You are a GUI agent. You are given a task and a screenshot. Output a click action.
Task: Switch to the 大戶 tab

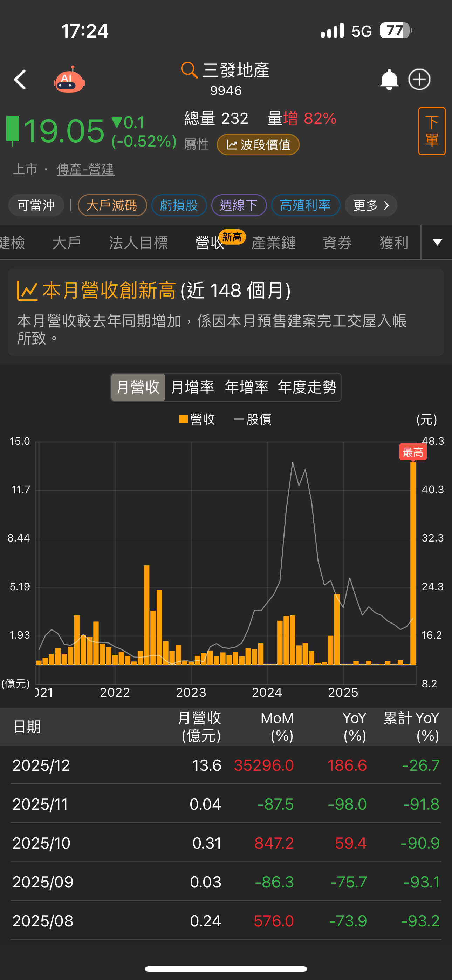(67, 242)
